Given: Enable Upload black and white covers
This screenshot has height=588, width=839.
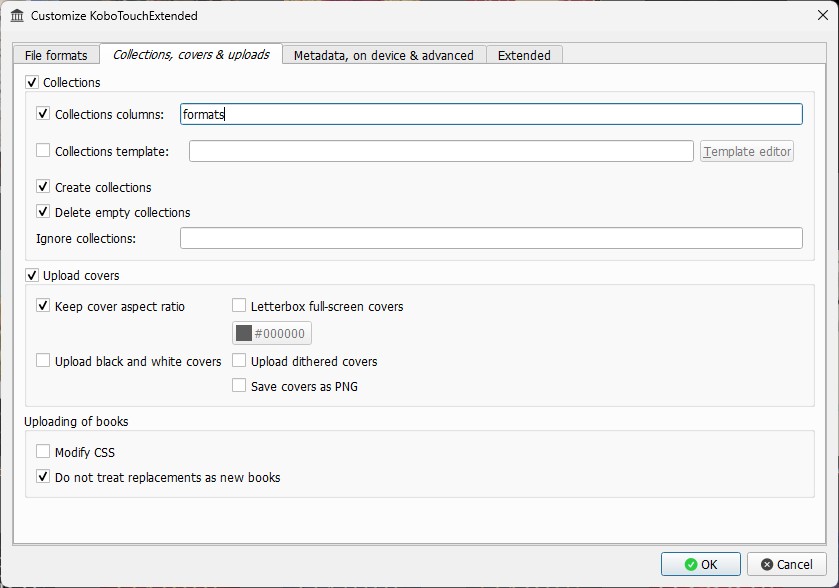Looking at the screenshot, I should click(43, 361).
